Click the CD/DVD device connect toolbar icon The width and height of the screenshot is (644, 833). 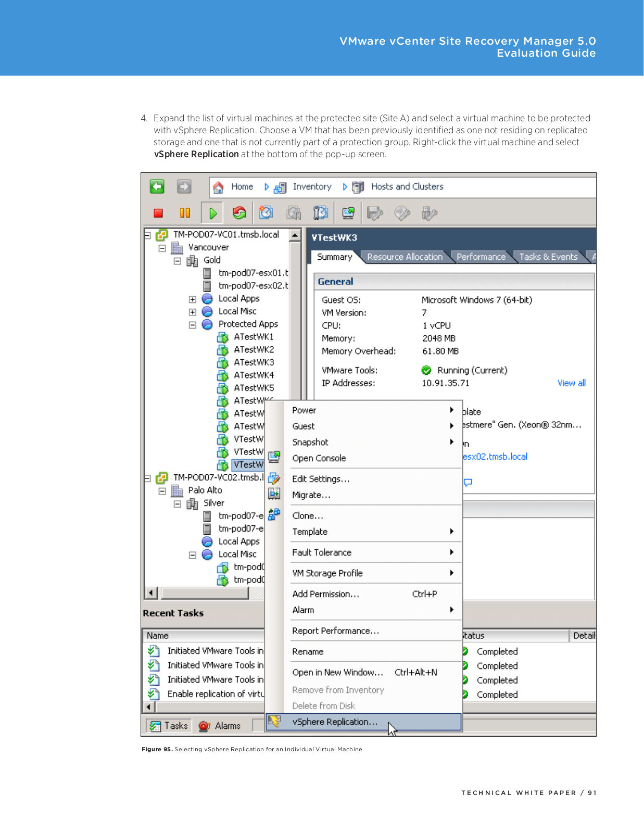[x=402, y=213]
